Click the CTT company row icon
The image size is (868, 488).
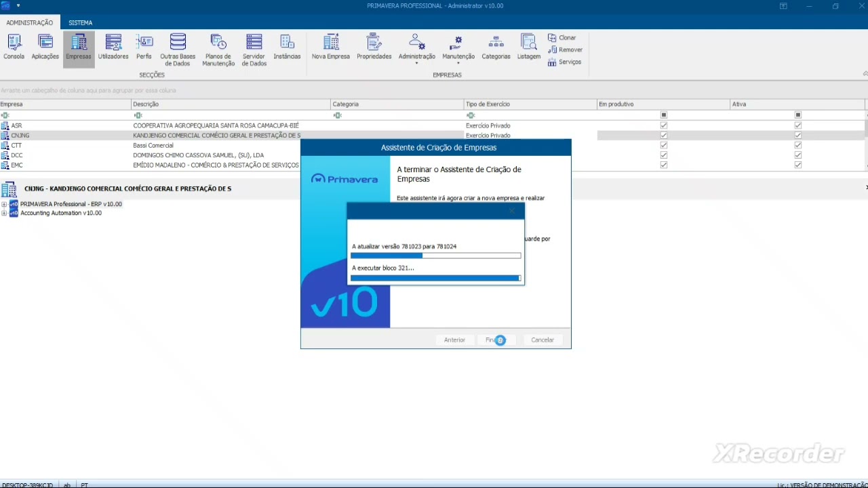5,145
